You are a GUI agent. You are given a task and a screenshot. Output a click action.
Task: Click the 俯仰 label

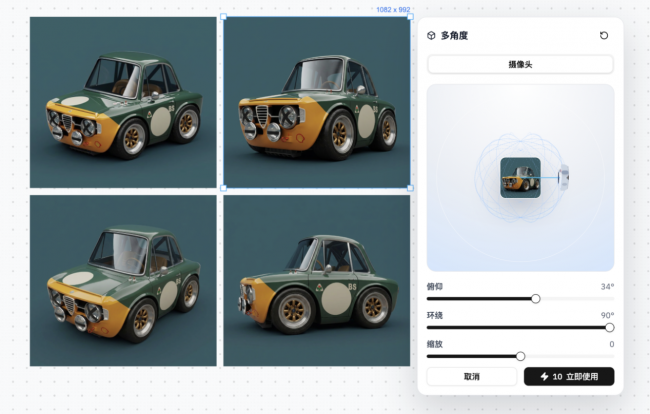click(x=434, y=286)
